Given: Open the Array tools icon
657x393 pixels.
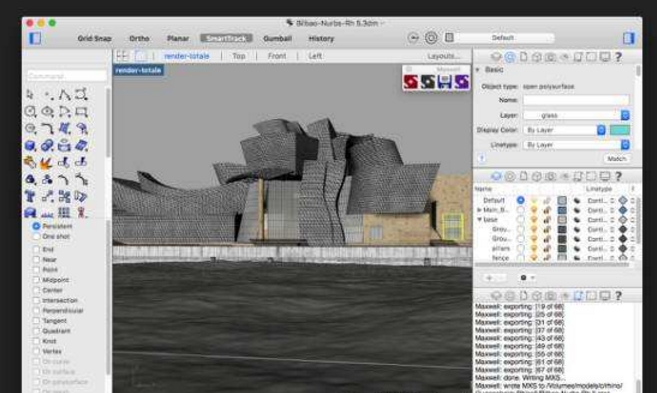Looking at the screenshot, I should [64, 212].
